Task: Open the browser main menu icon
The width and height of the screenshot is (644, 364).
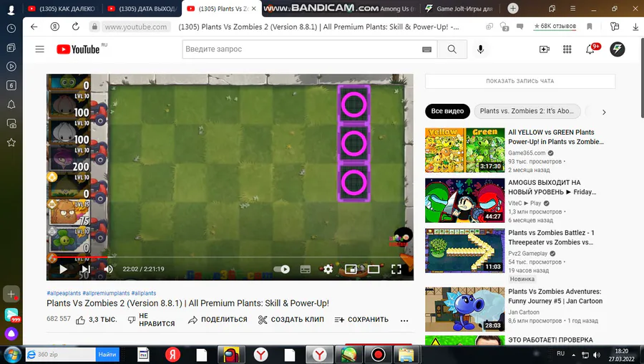Action: (x=573, y=9)
